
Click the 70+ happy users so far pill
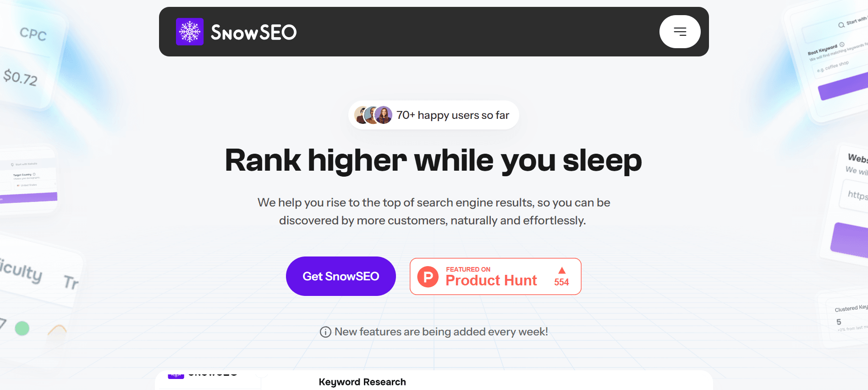click(433, 115)
